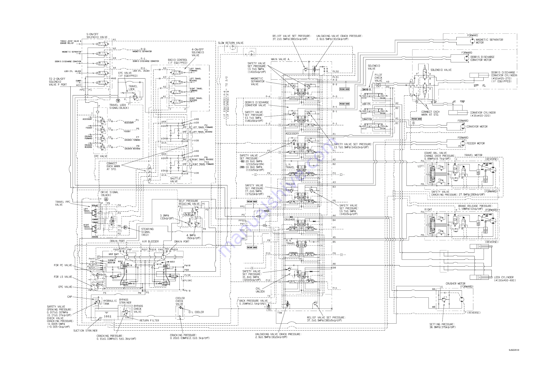Click the RETURN FILTER label

coord(149,320)
